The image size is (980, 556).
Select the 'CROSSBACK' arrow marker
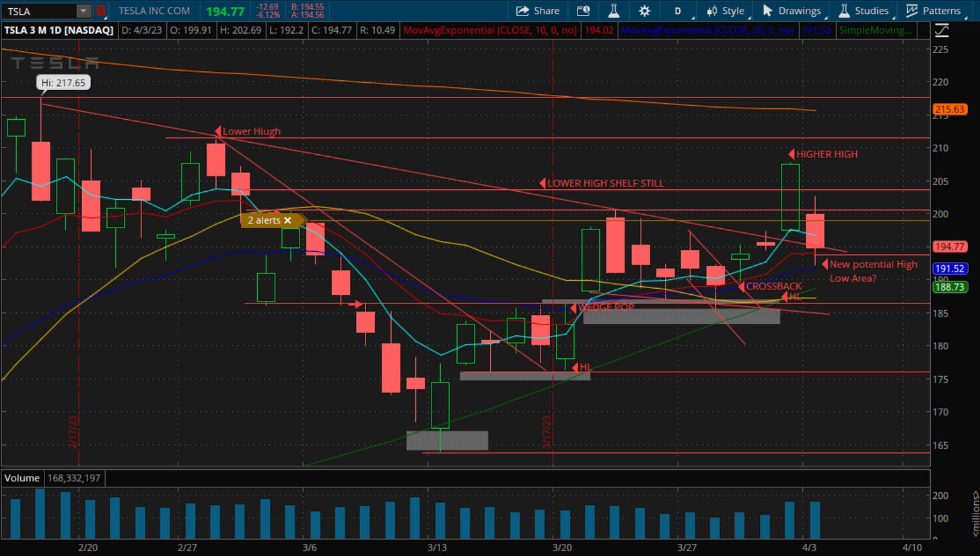tap(741, 287)
